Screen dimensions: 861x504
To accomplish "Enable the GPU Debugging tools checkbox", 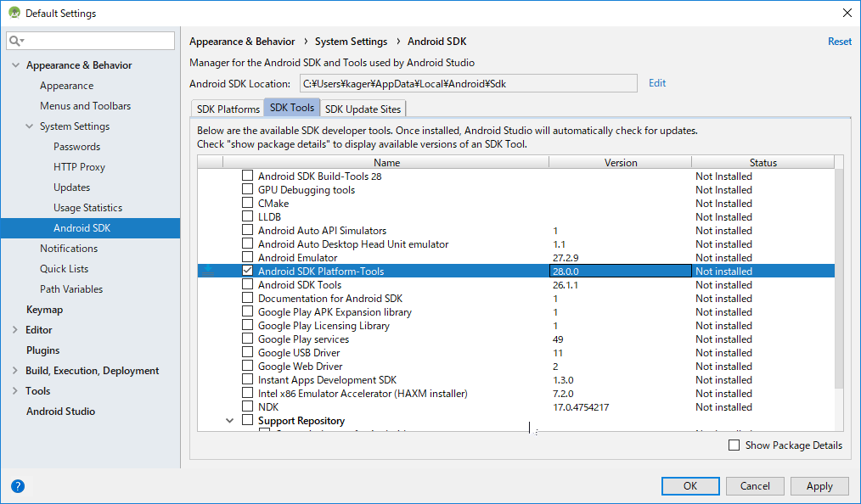I will tap(248, 189).
